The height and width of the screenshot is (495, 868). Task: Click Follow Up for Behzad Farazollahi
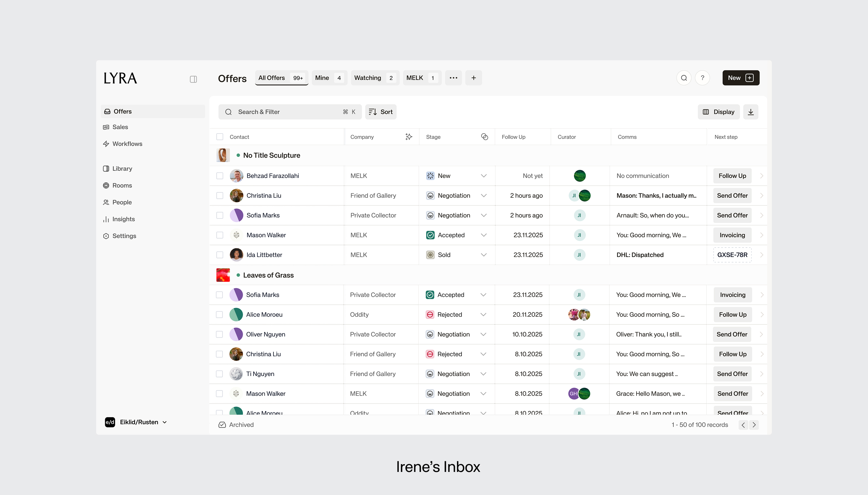coord(732,176)
